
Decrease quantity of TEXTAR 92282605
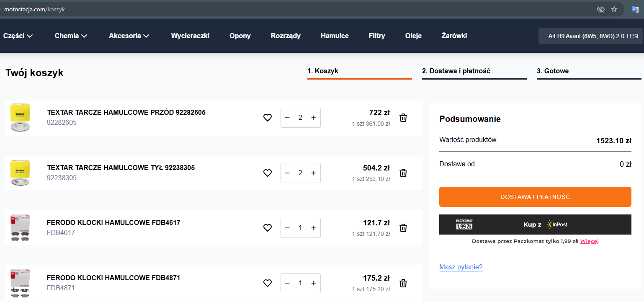click(287, 118)
